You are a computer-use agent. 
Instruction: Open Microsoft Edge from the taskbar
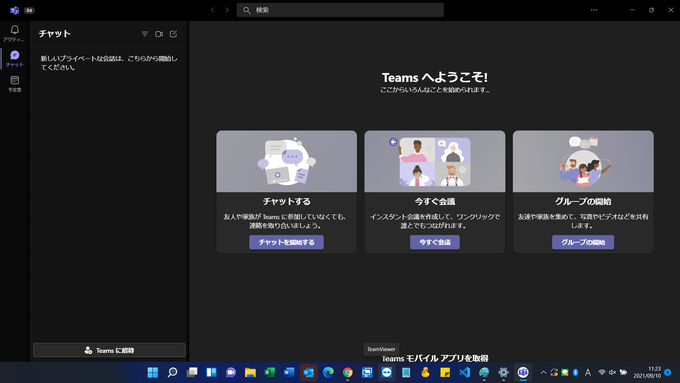pyautogui.click(x=328, y=372)
